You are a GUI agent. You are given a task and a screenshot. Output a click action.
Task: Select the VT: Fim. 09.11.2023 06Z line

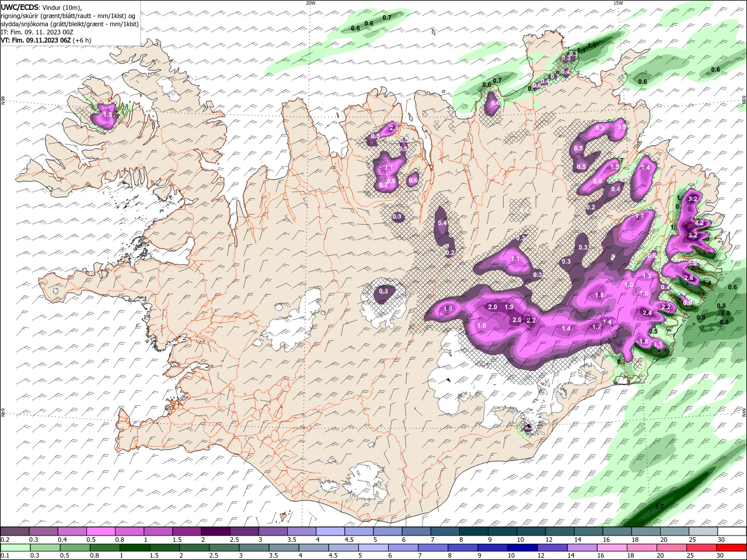tap(45, 40)
